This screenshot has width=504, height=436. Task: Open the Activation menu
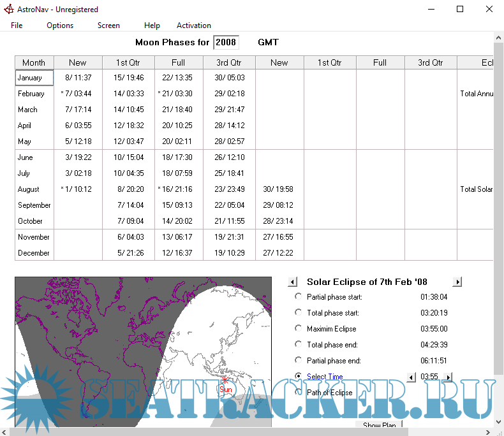[194, 25]
